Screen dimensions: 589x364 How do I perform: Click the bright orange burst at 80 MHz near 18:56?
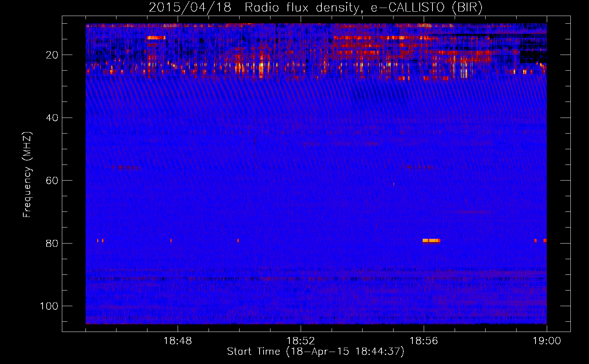[x=431, y=241]
